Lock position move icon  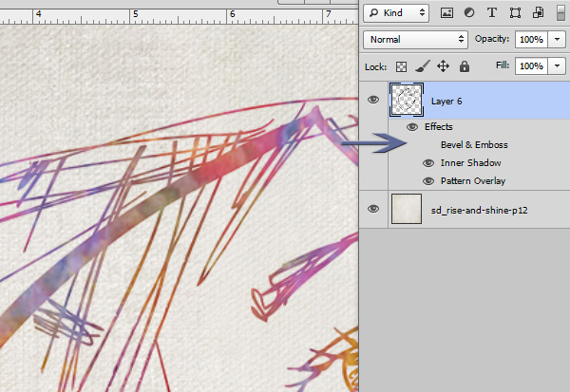[443, 66]
